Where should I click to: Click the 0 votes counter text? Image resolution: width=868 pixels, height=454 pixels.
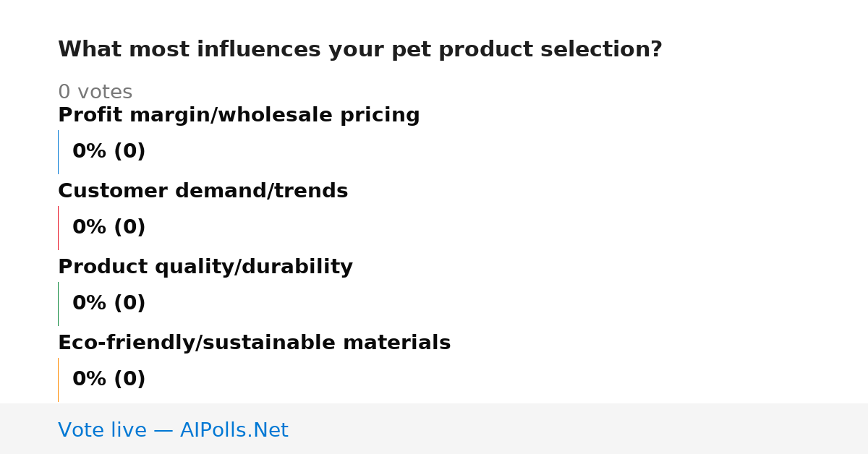(x=95, y=93)
